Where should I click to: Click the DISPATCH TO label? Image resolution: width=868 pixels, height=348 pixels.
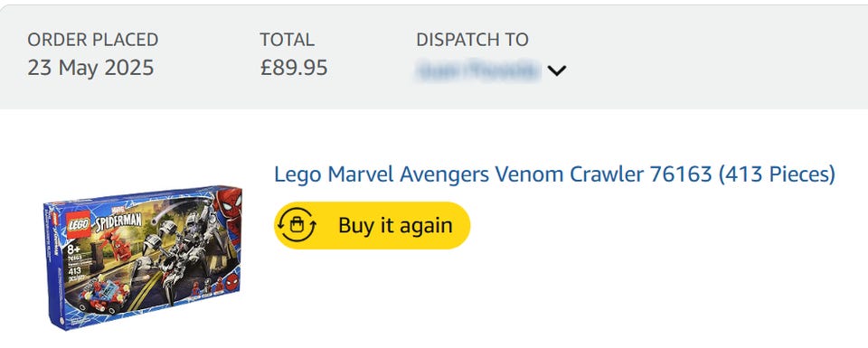[472, 40]
